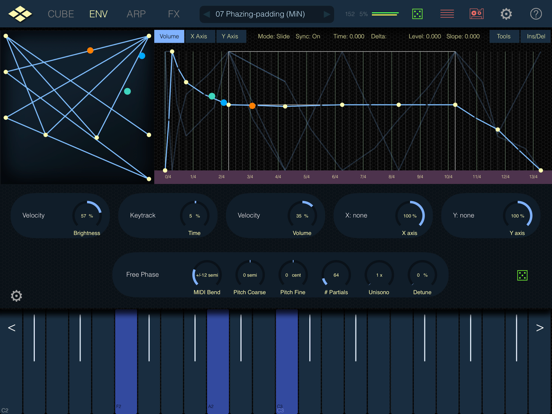Shift keyboard up with right arrow
552x414 pixels.
tap(540, 328)
